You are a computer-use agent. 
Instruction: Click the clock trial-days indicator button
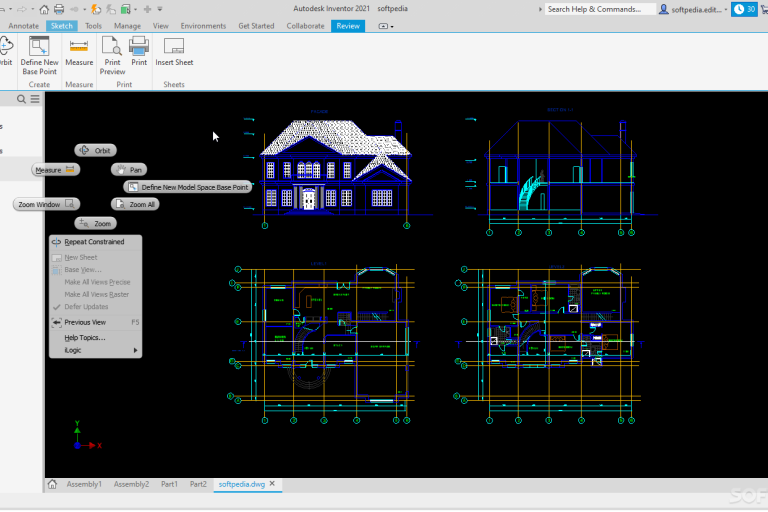(744, 9)
